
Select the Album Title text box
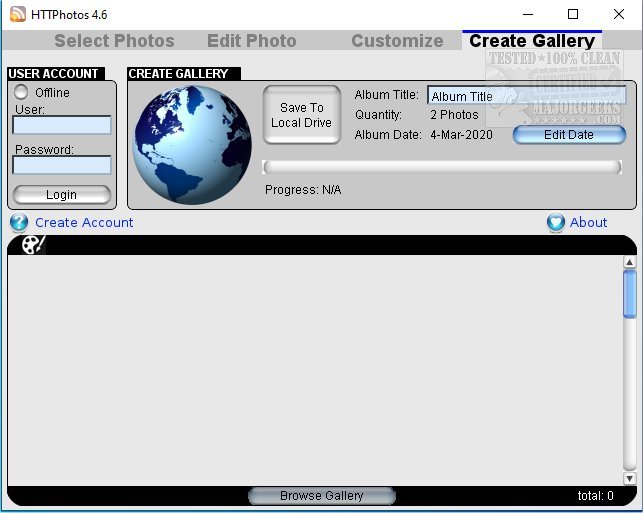point(526,96)
